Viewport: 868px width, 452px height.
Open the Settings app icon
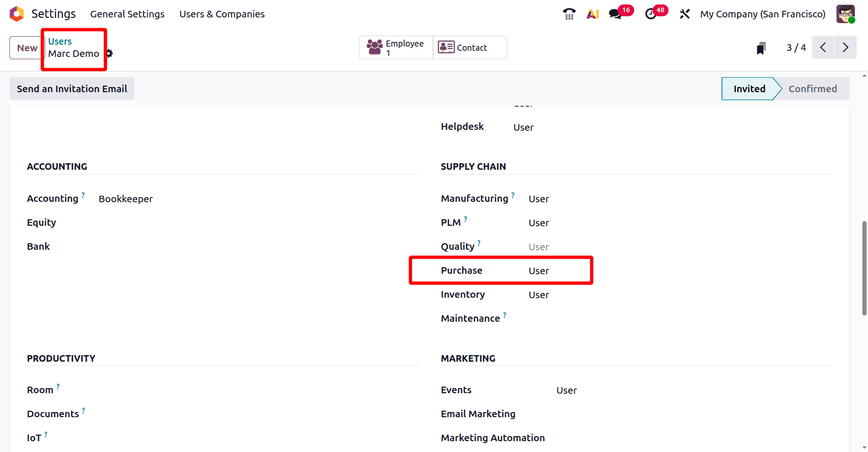point(16,14)
